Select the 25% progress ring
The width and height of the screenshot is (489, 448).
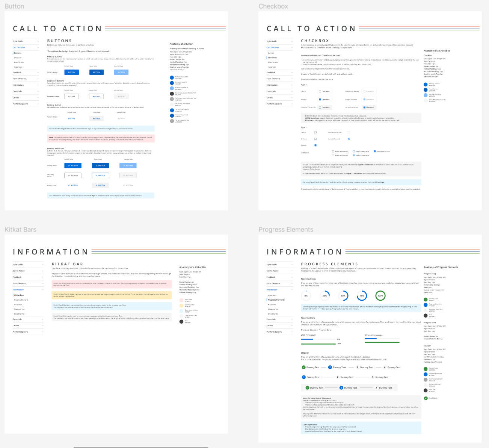coord(324,296)
